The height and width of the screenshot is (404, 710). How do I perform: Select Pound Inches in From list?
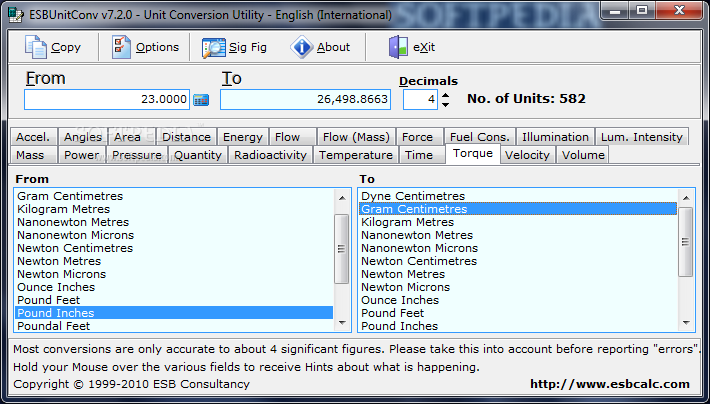coord(174,313)
